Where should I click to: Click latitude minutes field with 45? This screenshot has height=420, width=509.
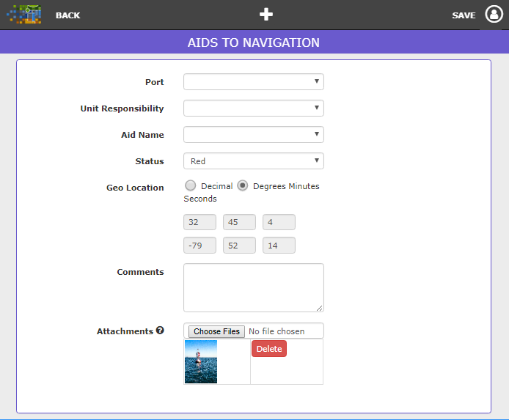pyautogui.click(x=239, y=222)
